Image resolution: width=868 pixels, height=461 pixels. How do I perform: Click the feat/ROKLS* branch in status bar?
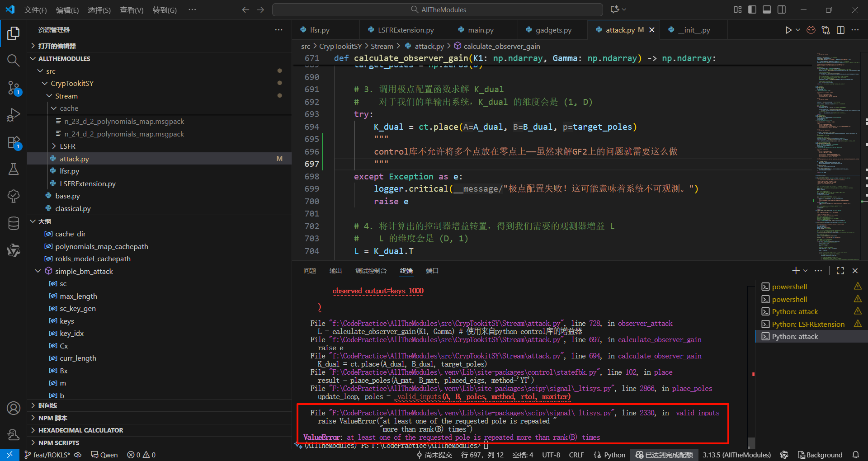click(x=47, y=455)
